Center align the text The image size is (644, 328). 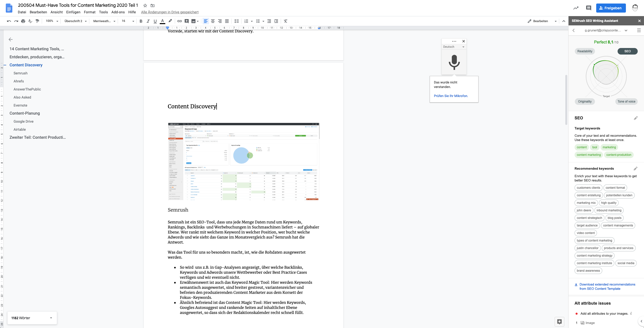tap(213, 21)
